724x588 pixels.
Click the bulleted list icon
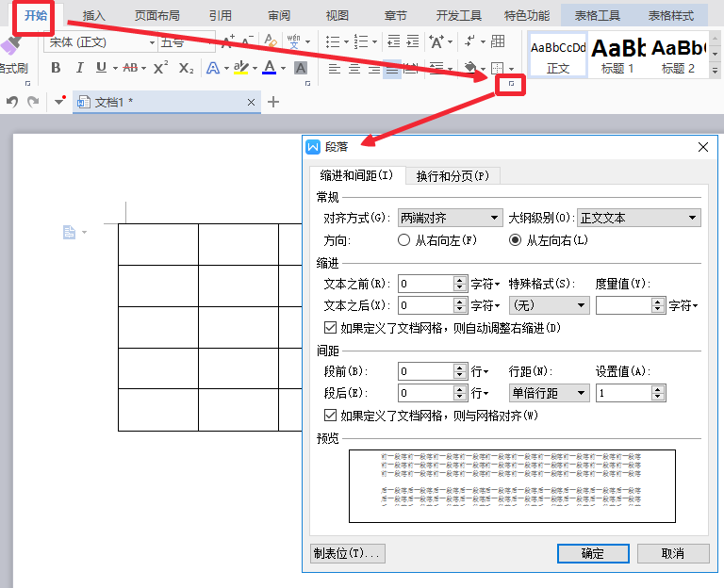(x=333, y=41)
